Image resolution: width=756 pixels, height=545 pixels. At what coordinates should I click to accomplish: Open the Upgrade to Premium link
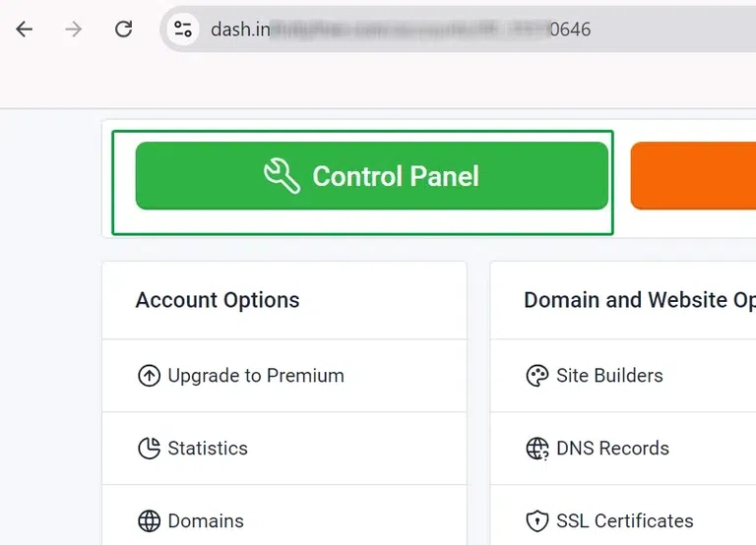[x=256, y=376]
